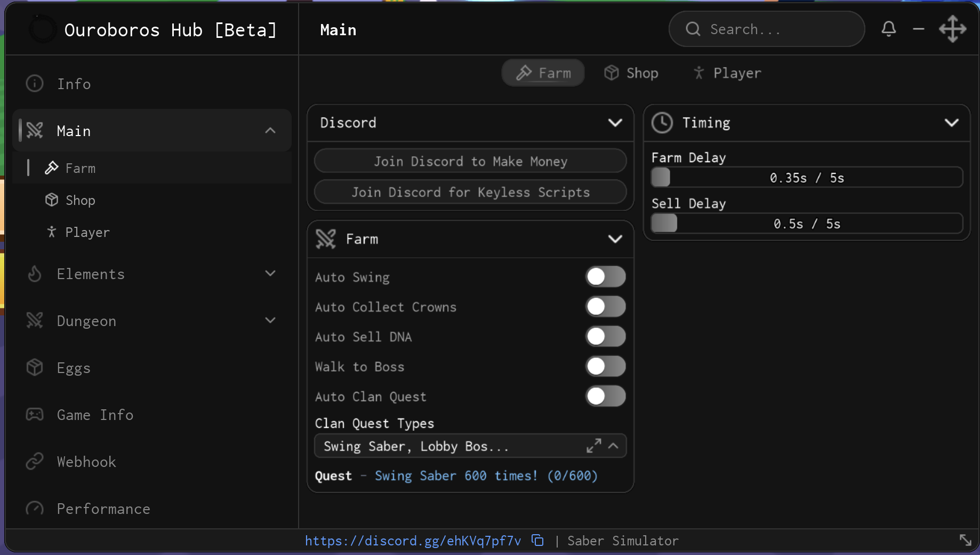Toggle Auto Sell DNA on
980x555 pixels.
[606, 336]
